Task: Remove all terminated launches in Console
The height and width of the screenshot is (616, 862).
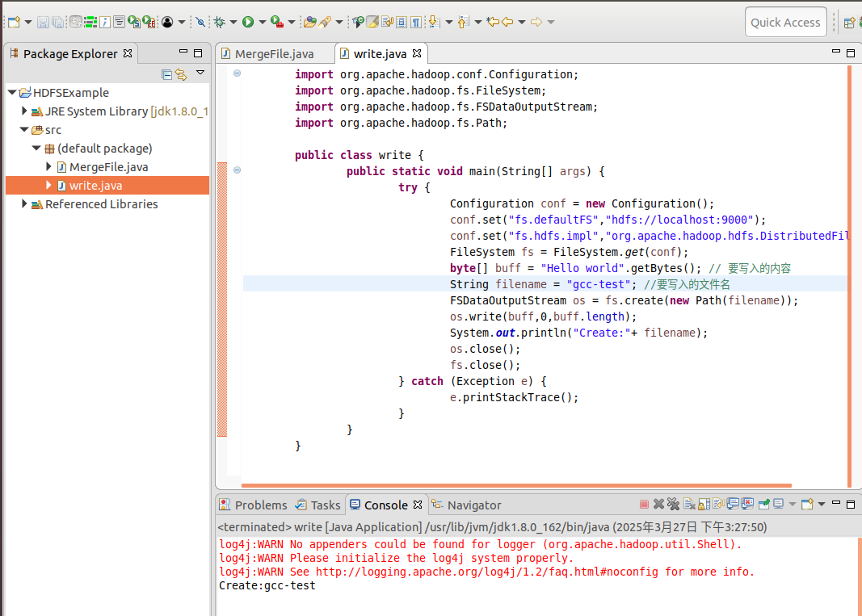Action: 673,505
